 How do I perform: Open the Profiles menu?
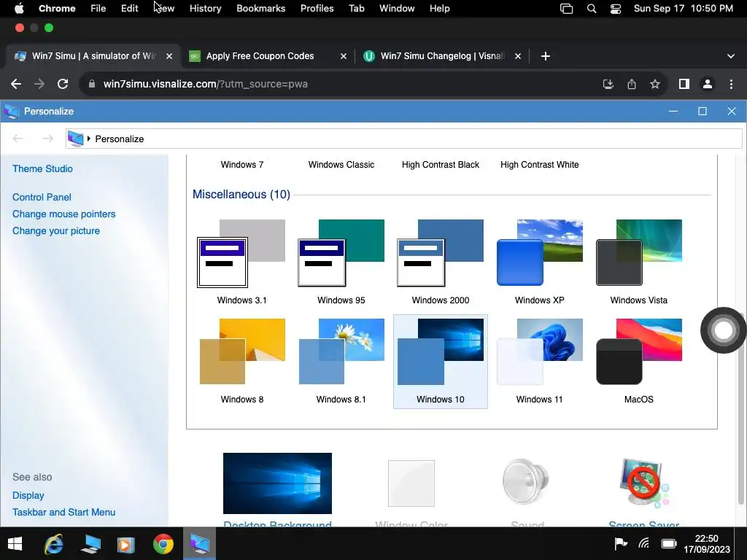click(317, 9)
